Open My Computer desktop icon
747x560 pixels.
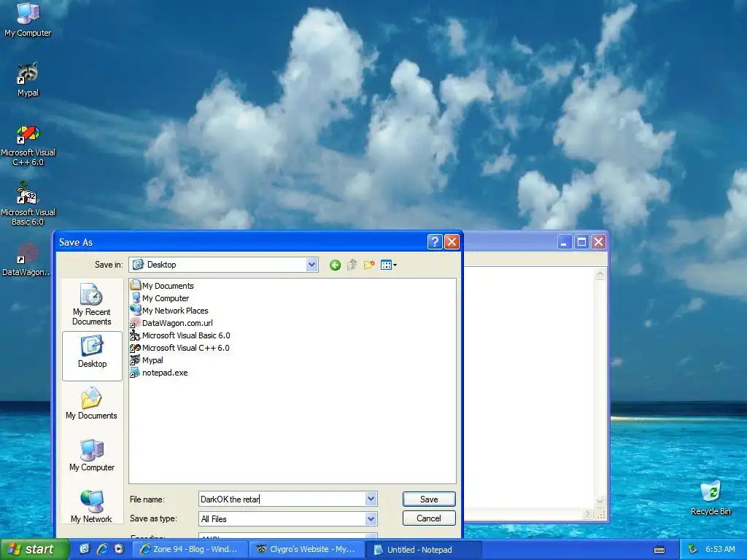click(28, 20)
